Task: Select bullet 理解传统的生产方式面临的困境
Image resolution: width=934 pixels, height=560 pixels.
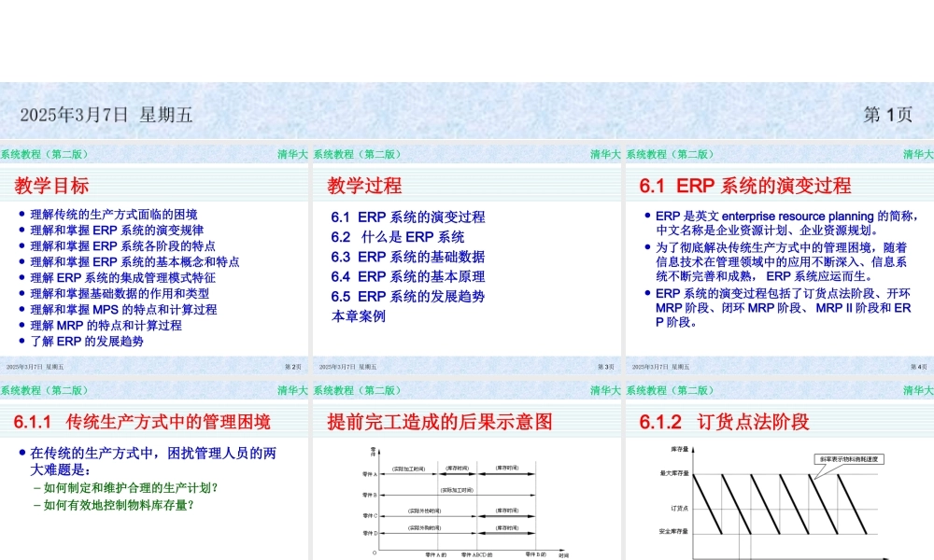Action: (113, 215)
